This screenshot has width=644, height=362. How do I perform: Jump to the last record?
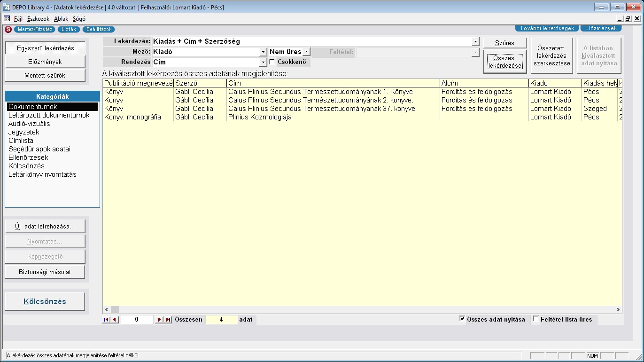tap(168, 320)
